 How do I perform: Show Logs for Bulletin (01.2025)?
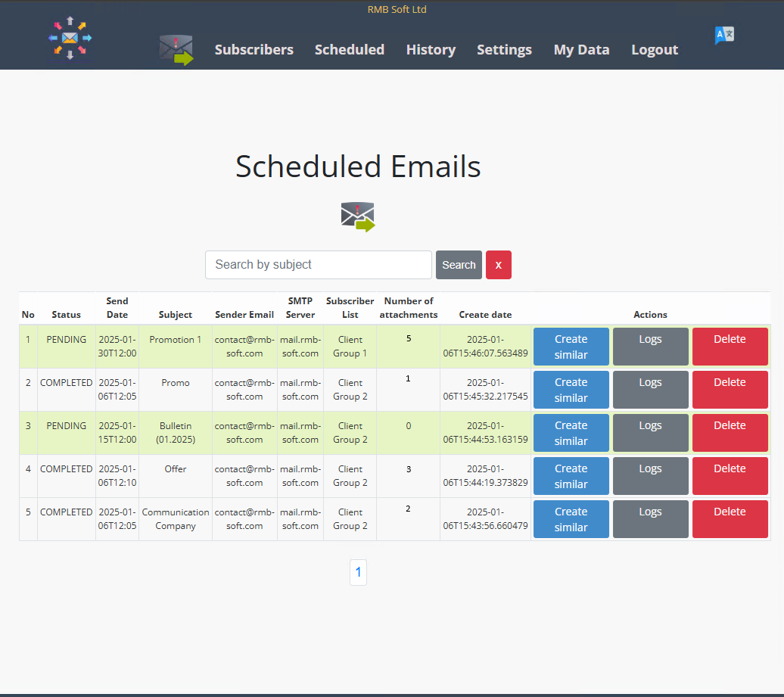click(x=651, y=433)
